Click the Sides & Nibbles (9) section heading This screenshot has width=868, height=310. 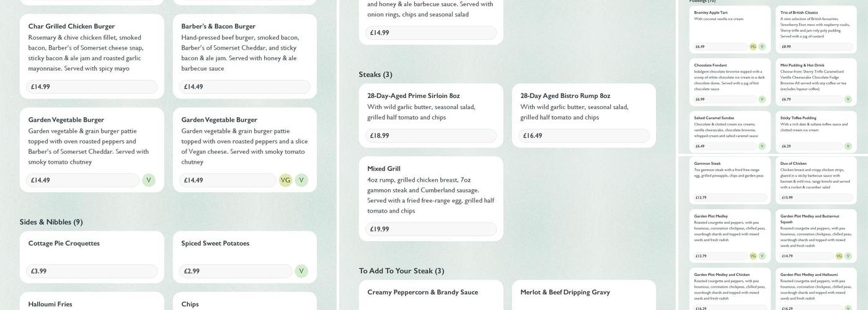point(51,222)
